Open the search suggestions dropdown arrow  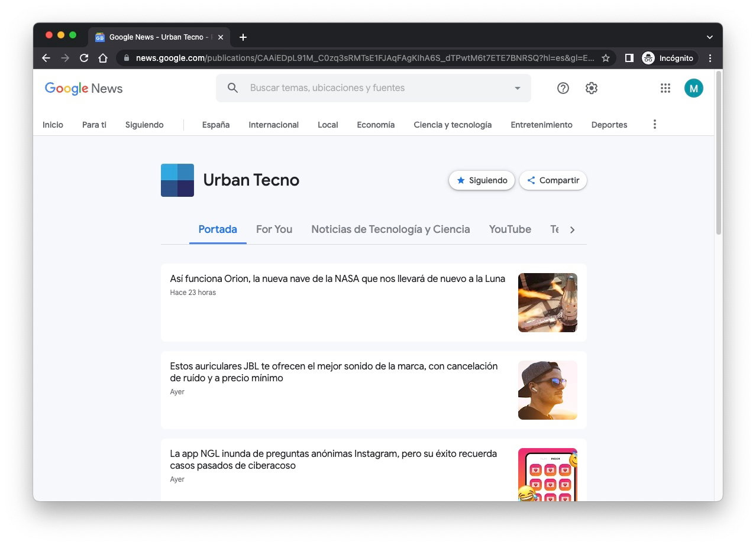click(517, 87)
